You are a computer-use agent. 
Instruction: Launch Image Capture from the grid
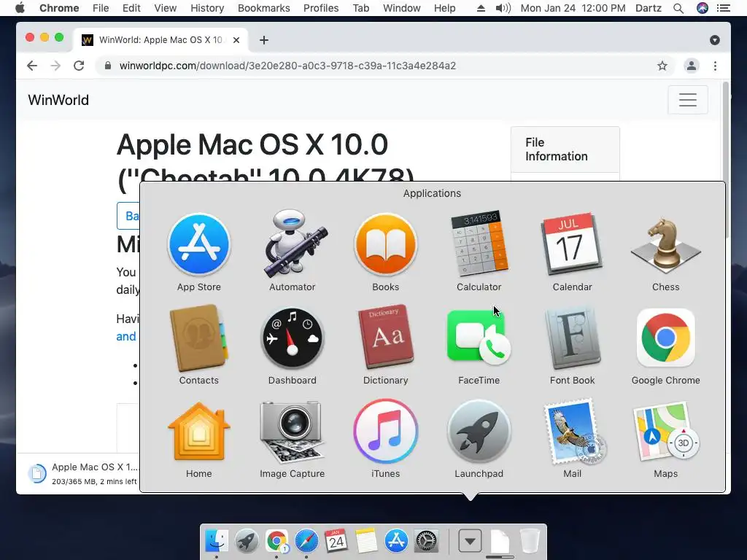[x=292, y=432]
